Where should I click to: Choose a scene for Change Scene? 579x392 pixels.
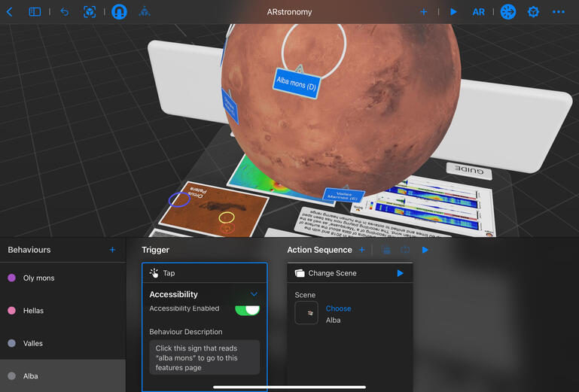click(338, 308)
